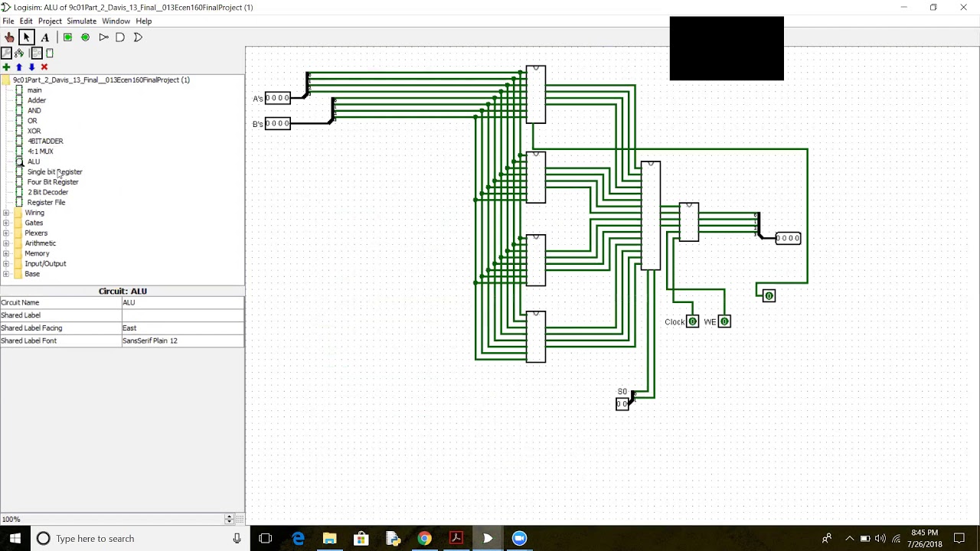Viewport: 980px width, 551px height.
Task: Expand the Plexers library folder
Action: click(x=6, y=233)
